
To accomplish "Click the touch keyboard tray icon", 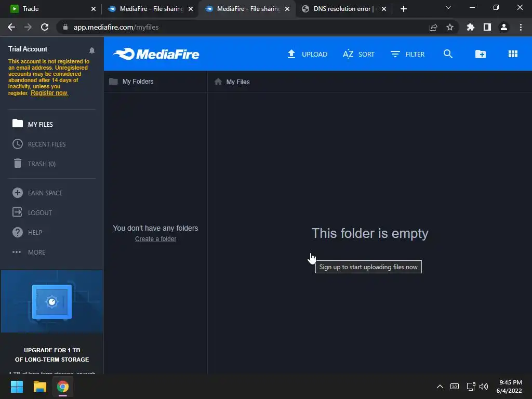I will point(455,387).
